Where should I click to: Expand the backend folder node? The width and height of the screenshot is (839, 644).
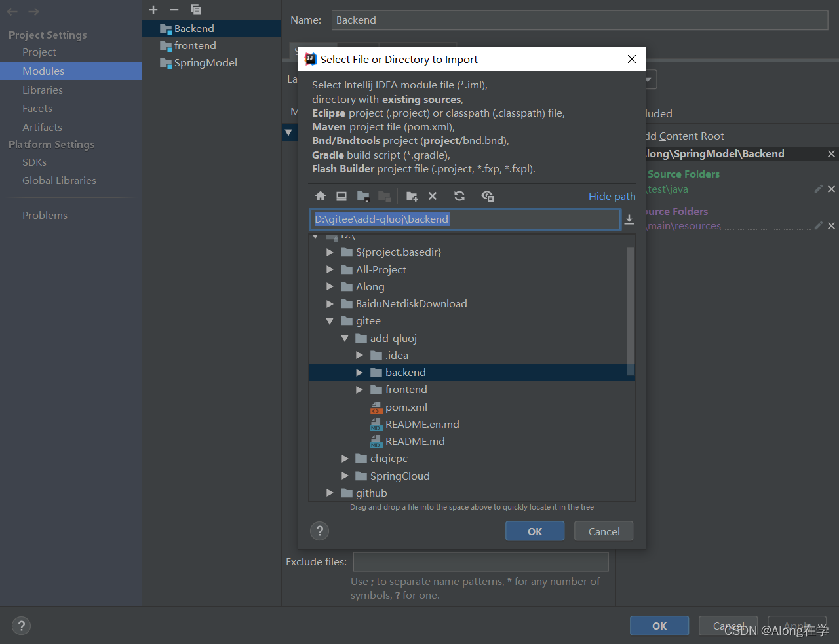pyautogui.click(x=359, y=372)
